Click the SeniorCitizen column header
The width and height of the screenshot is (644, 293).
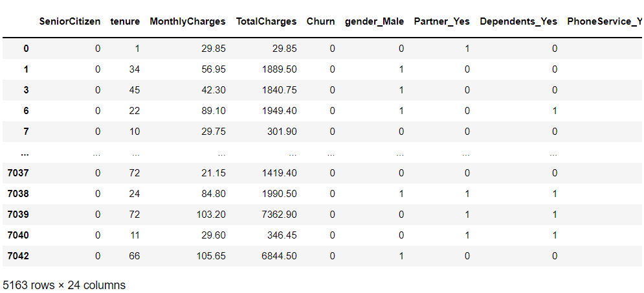70,21
